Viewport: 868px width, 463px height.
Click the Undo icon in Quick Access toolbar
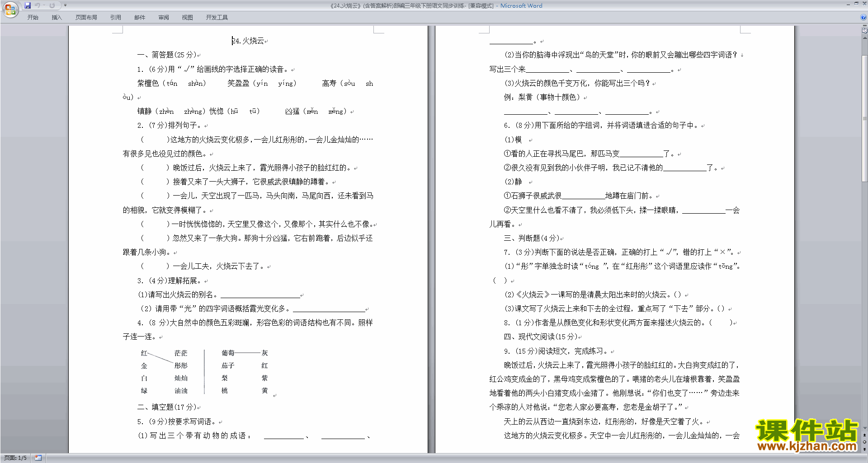(38, 5)
